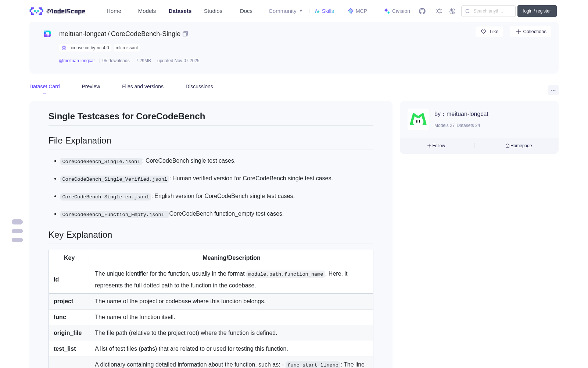Screen dimensions: 588x368
Task: Open the MCP diamond icon link
Action: [x=357, y=11]
